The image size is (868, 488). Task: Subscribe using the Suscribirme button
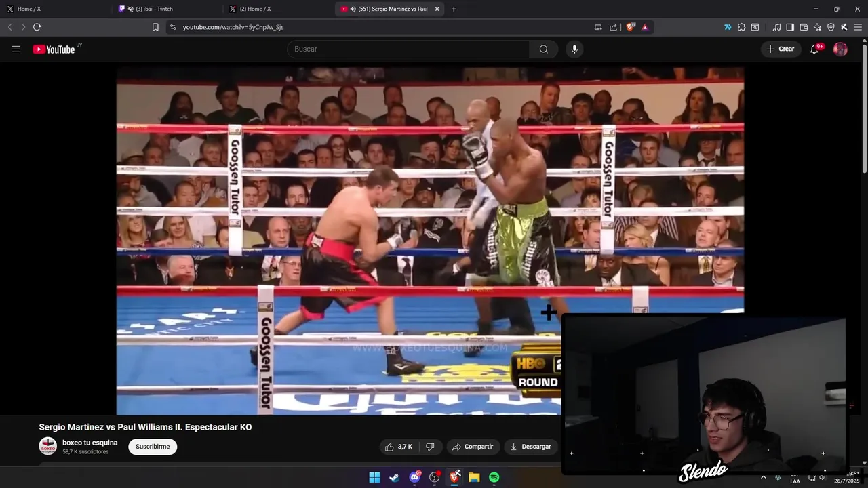coord(153,447)
